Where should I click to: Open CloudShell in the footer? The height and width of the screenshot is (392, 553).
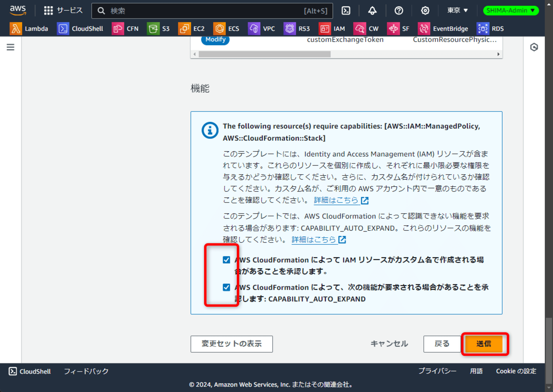pos(30,371)
